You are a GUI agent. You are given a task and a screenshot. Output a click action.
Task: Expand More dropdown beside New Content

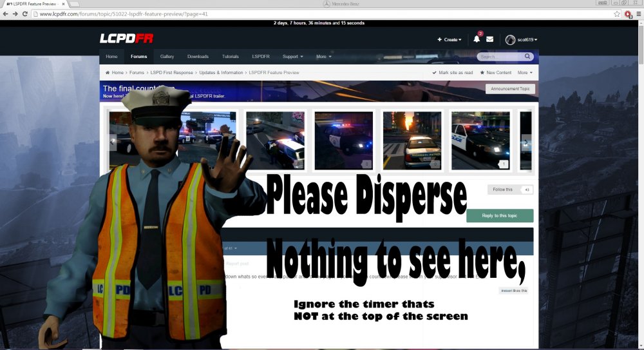click(x=525, y=72)
